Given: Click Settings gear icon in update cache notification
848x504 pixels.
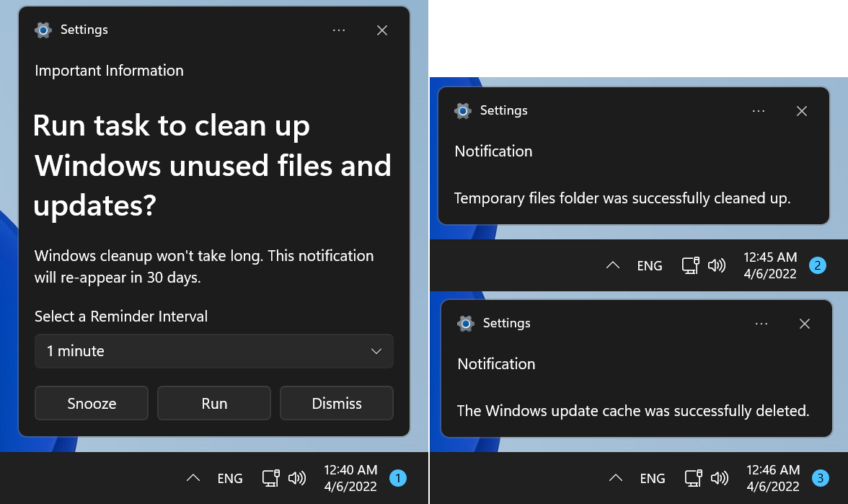Looking at the screenshot, I should pyautogui.click(x=466, y=323).
